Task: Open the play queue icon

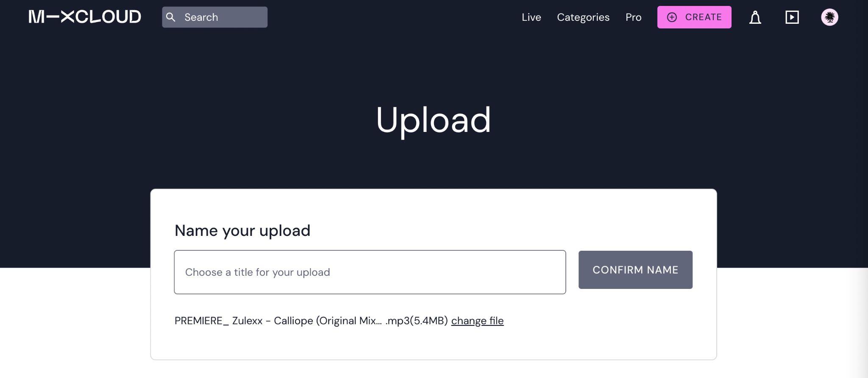Action: (x=792, y=17)
